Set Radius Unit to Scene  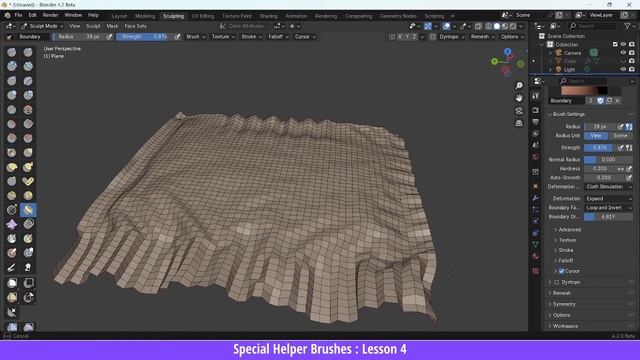click(620, 136)
